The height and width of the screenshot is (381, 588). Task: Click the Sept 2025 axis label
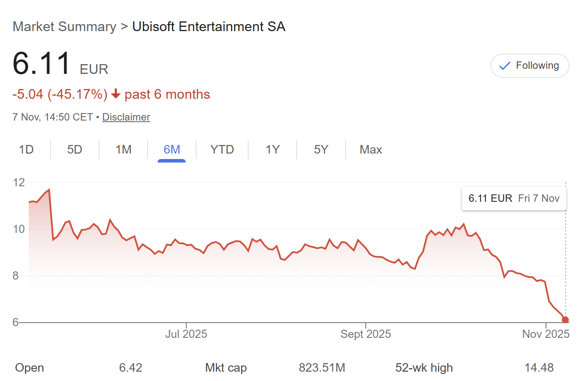pyautogui.click(x=365, y=334)
